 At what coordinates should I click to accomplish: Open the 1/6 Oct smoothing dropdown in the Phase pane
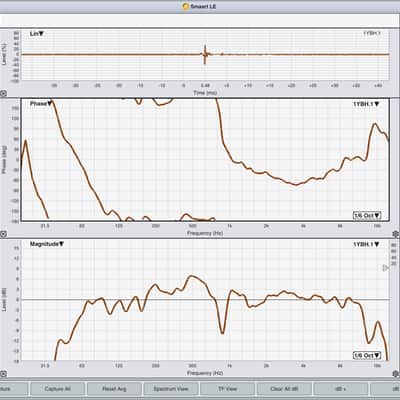click(367, 215)
